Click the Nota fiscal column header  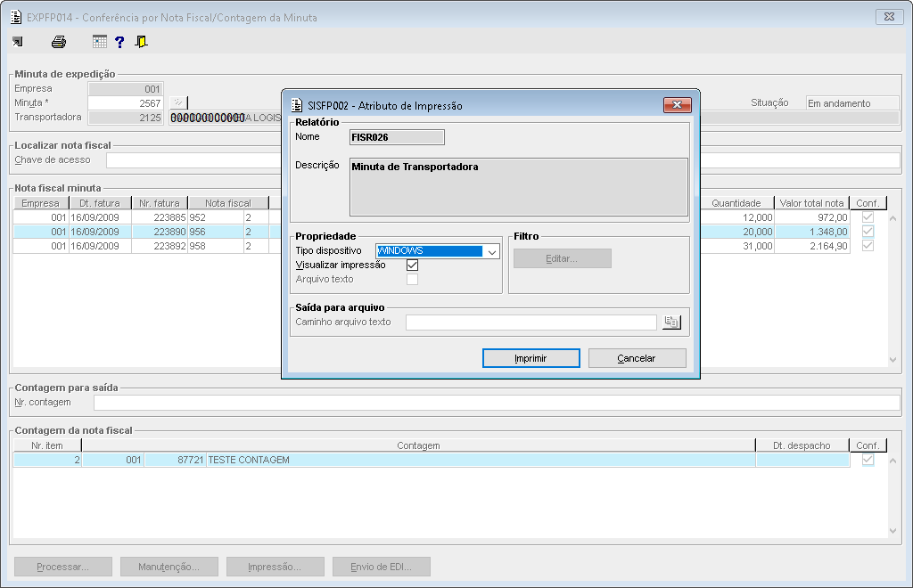(228, 203)
